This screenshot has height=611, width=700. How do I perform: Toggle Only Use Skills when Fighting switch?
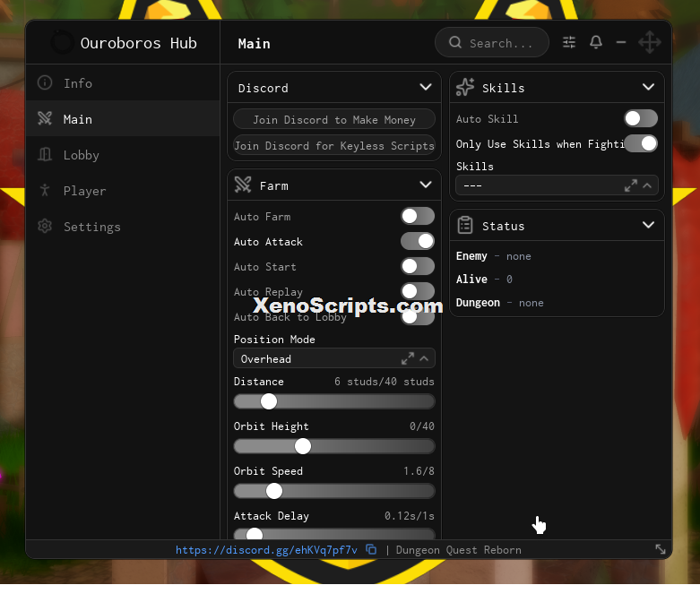coord(641,143)
